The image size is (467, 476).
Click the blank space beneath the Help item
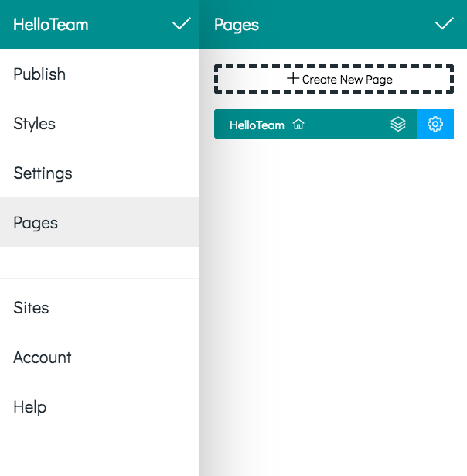pyautogui.click(x=99, y=454)
